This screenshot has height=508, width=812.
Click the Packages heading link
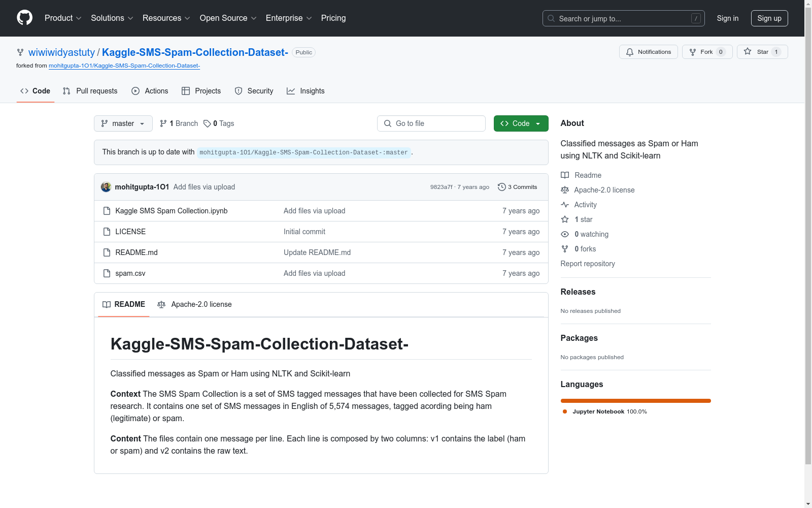click(579, 338)
